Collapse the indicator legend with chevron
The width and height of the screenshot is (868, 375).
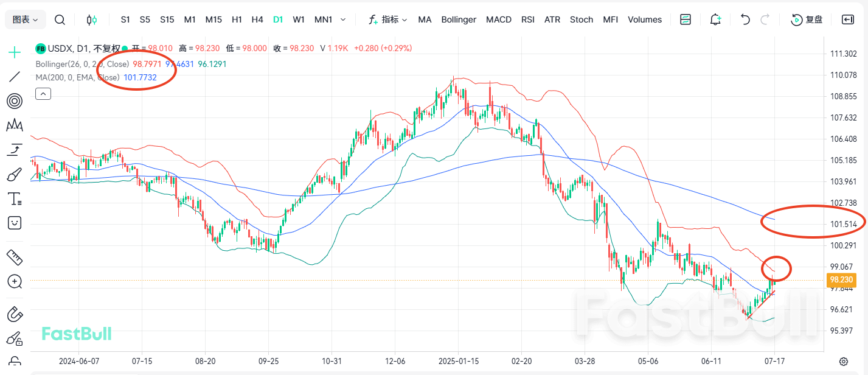pos(43,93)
